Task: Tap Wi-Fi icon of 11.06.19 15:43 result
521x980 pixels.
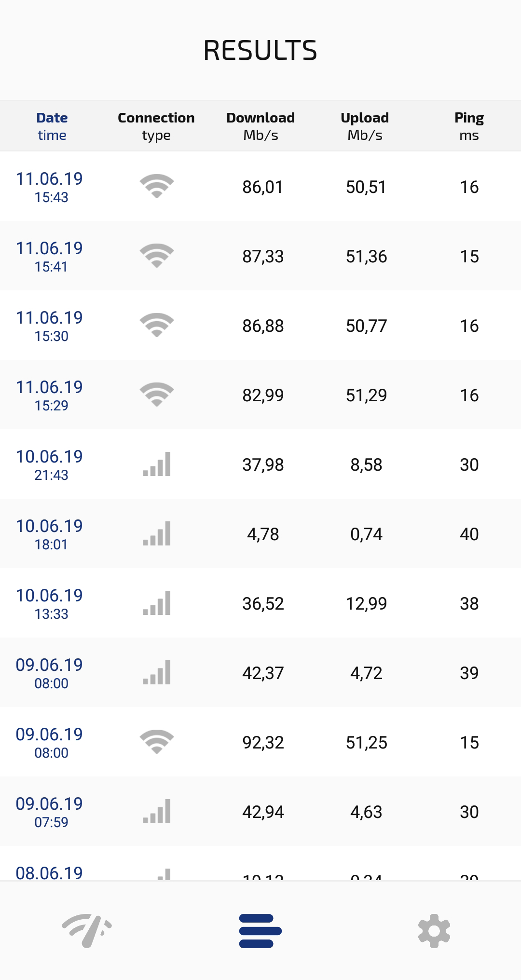Action: (156, 186)
